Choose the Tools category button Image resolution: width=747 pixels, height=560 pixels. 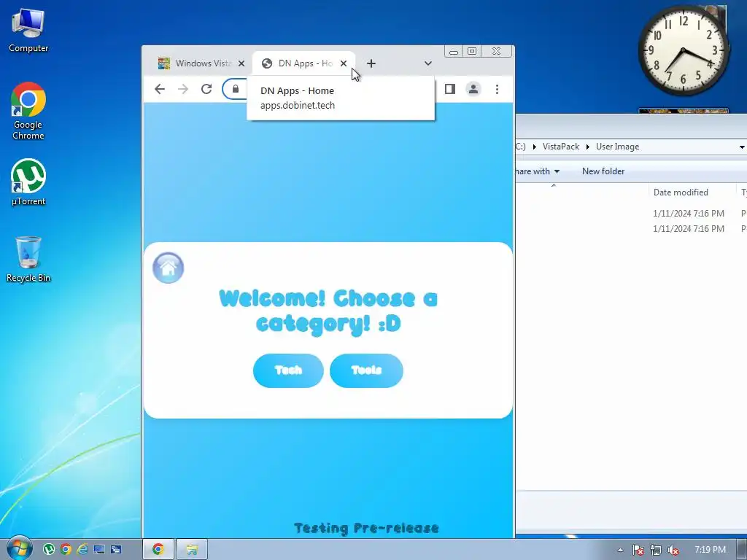coord(366,370)
